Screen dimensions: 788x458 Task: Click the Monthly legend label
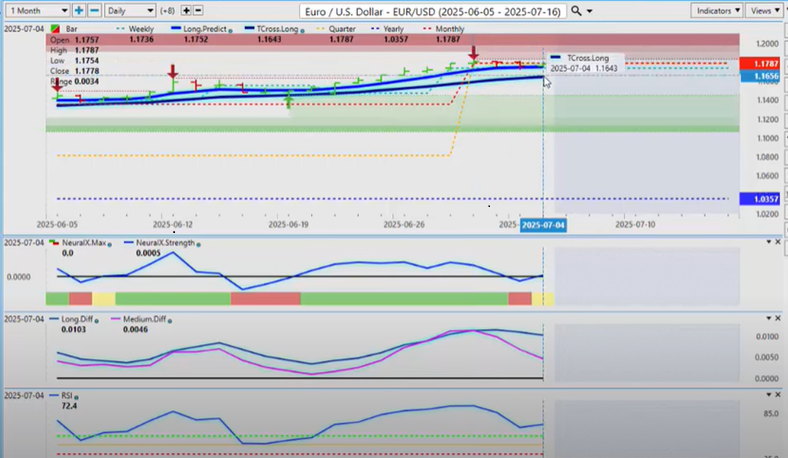click(x=448, y=30)
